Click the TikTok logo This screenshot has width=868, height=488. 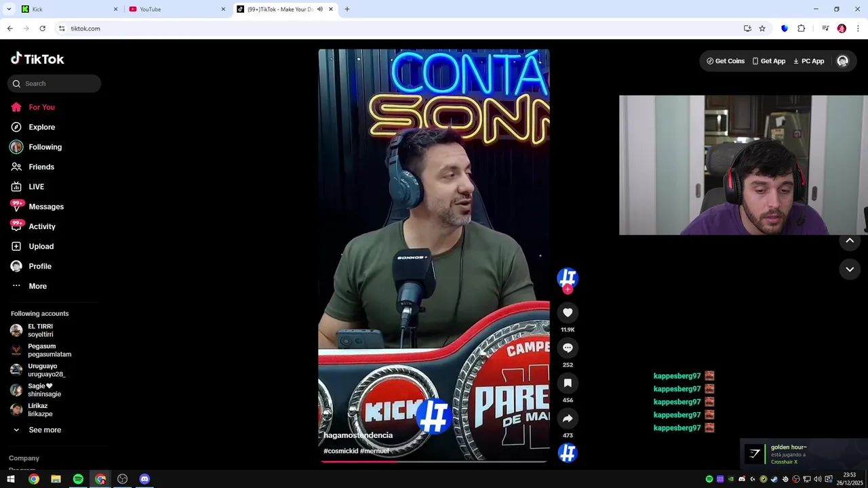(x=37, y=59)
